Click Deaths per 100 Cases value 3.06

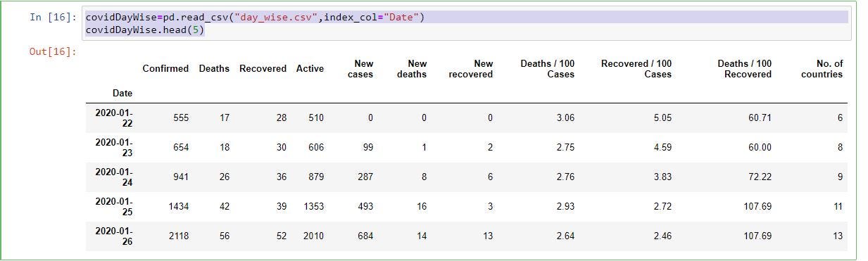click(565, 118)
